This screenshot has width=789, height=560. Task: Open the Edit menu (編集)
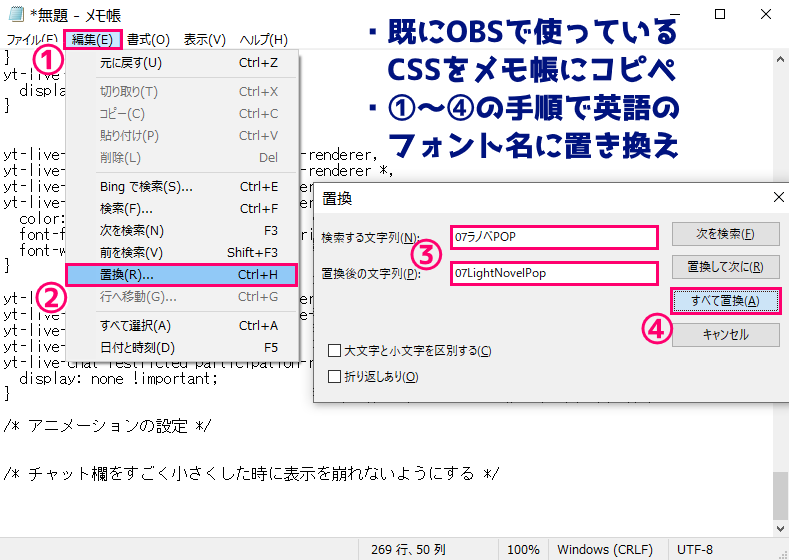pyautogui.click(x=91, y=39)
